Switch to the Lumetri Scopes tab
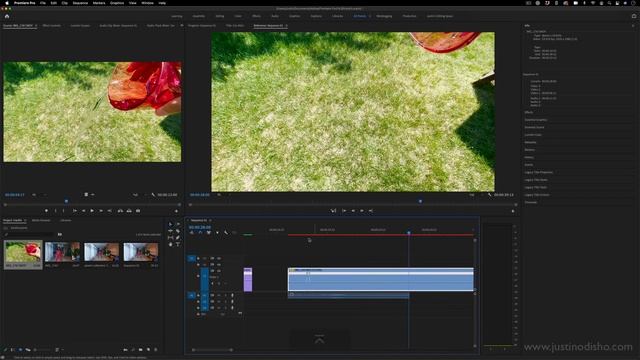Viewport: 640px width, 360px height. 80,26
